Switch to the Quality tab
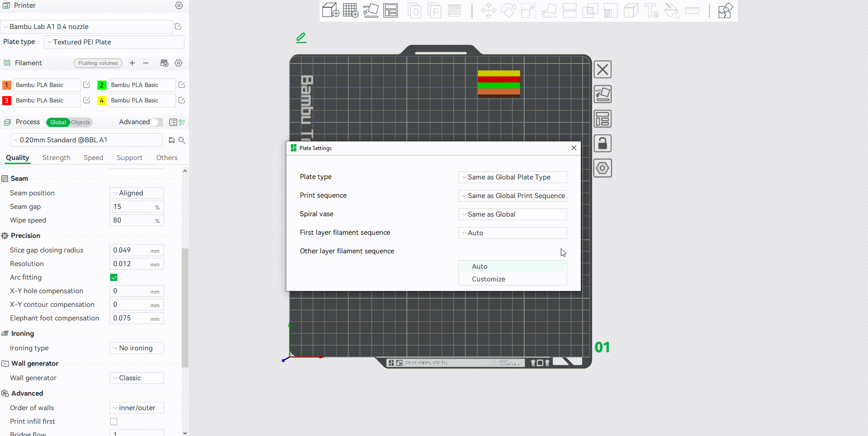Screen dimensions: 868x436 [x=18, y=158]
